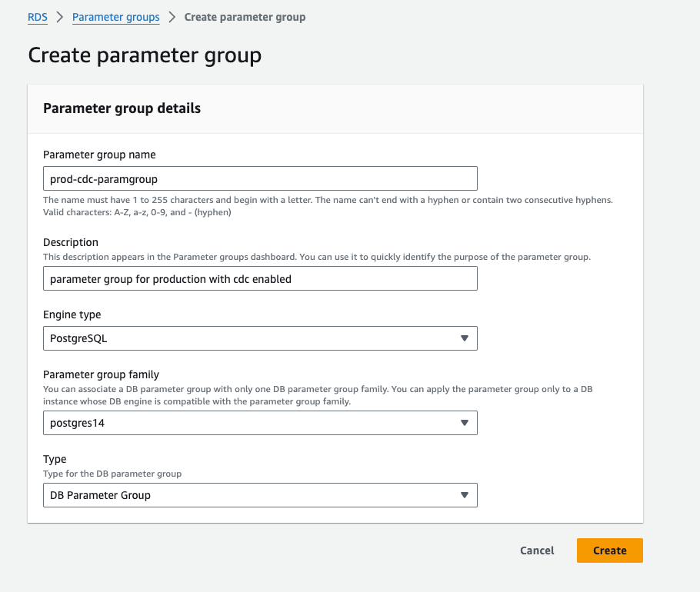Click the breadcrumb chevron right after RDS

coord(60,17)
